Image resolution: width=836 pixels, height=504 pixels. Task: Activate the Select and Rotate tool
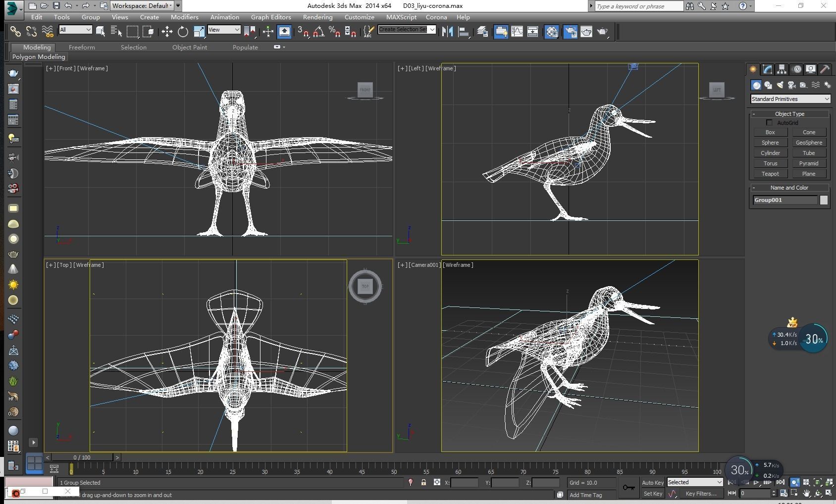click(183, 31)
